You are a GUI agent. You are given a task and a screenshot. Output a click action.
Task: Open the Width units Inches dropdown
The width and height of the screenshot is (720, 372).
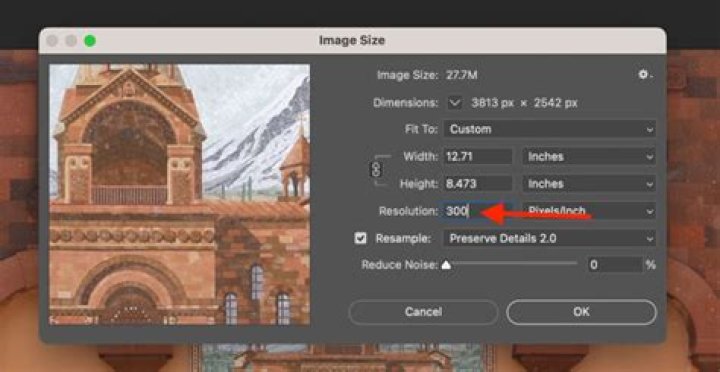tap(589, 157)
